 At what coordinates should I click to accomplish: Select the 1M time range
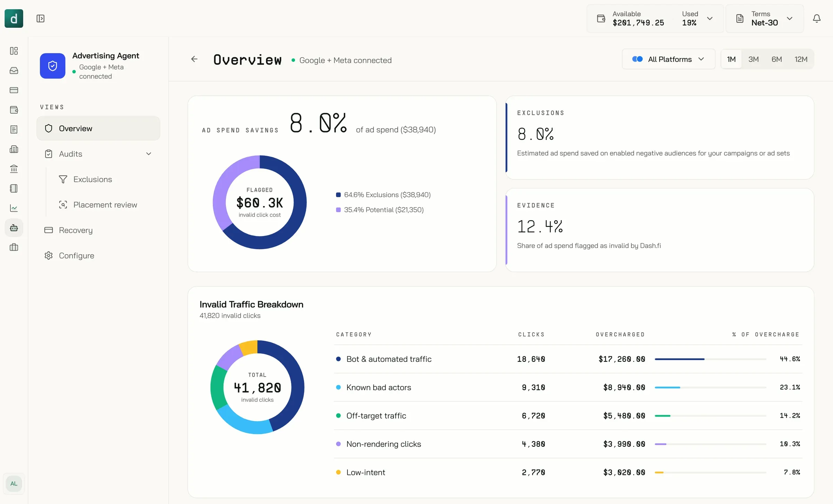[731, 59]
